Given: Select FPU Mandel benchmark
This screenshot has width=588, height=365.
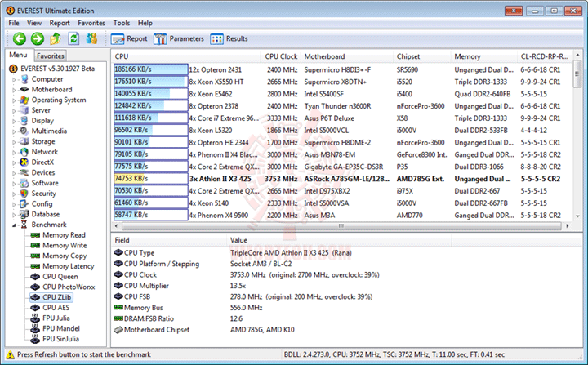Looking at the screenshot, I should (61, 328).
